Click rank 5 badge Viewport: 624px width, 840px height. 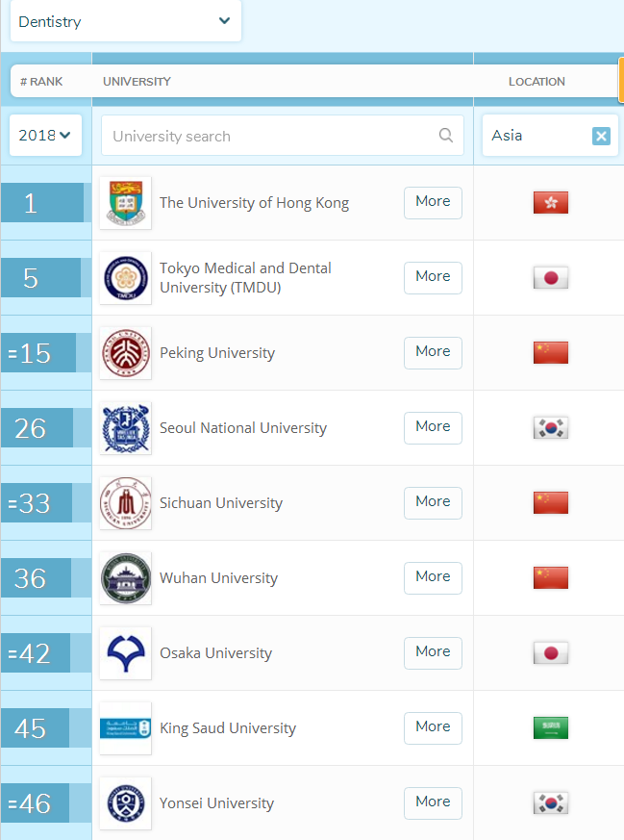click(x=40, y=277)
